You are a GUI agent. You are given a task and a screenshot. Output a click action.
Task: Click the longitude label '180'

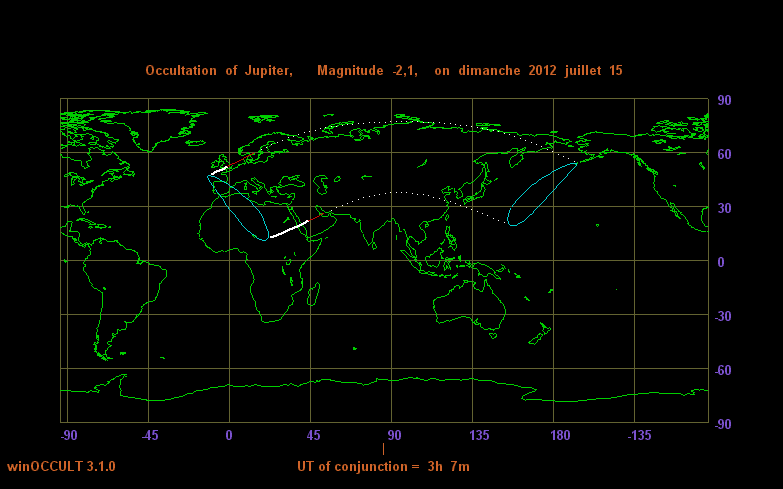click(x=560, y=436)
